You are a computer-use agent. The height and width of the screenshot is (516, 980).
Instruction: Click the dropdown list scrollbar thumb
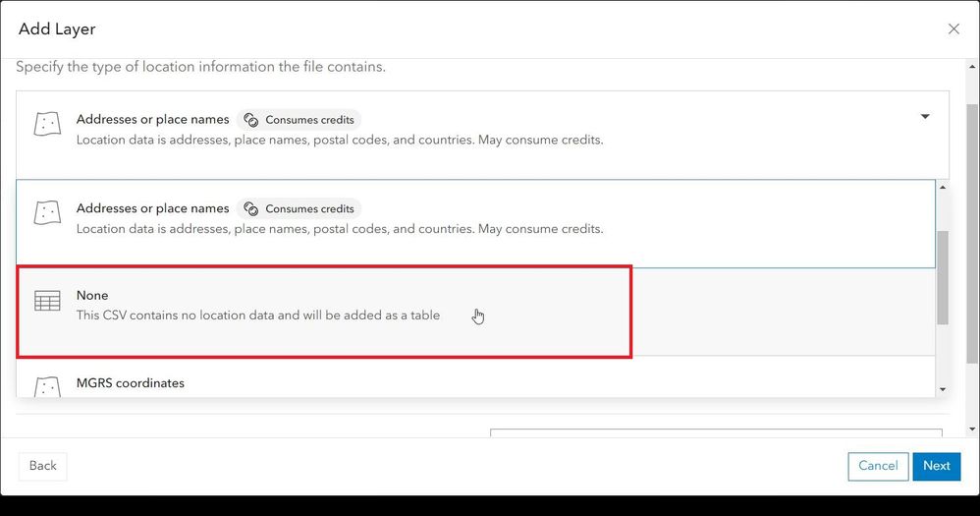[x=943, y=278]
